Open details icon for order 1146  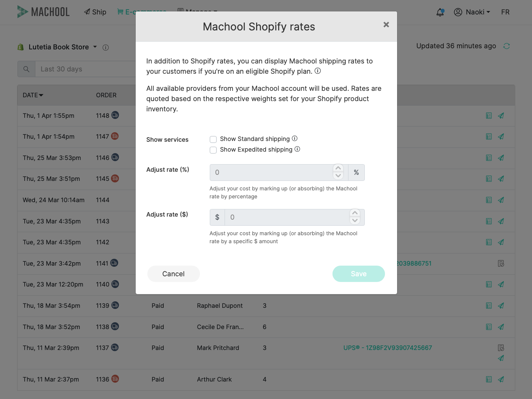click(489, 158)
